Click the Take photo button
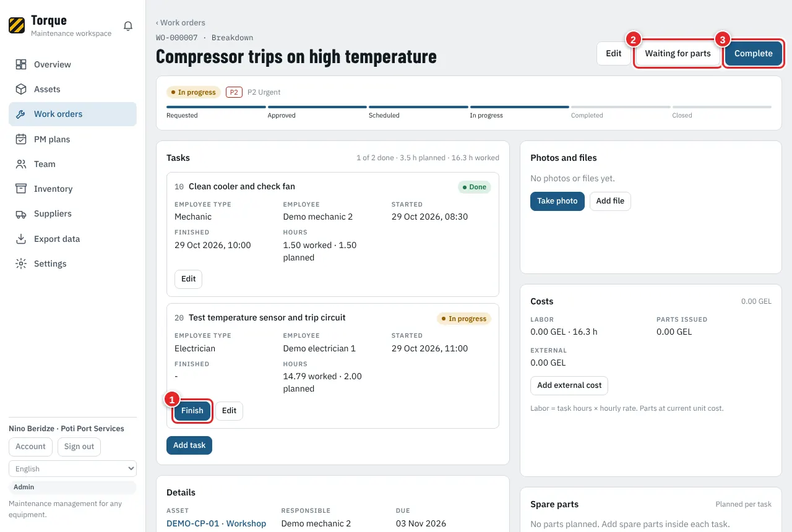Viewport: 792px width, 532px height. [x=557, y=201]
